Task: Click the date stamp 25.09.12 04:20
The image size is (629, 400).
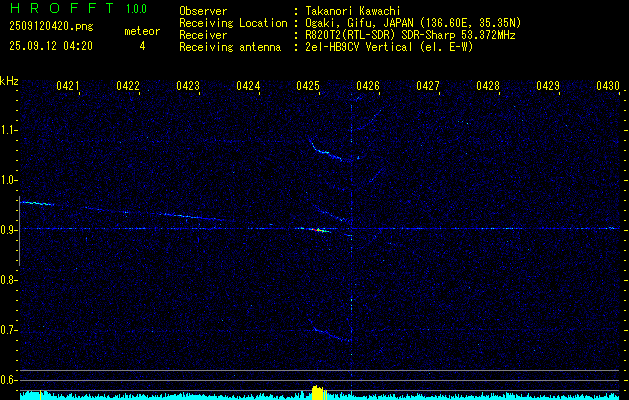Action: [51, 46]
